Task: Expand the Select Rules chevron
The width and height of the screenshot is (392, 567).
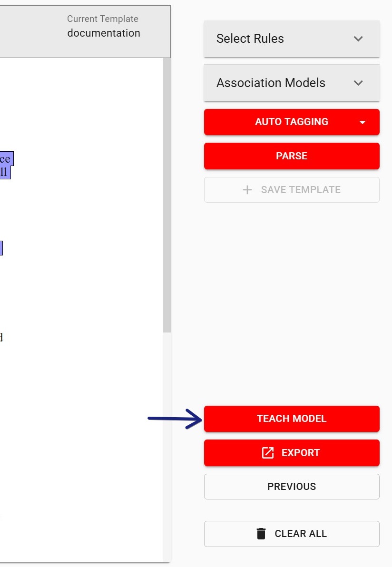Action: 358,39
